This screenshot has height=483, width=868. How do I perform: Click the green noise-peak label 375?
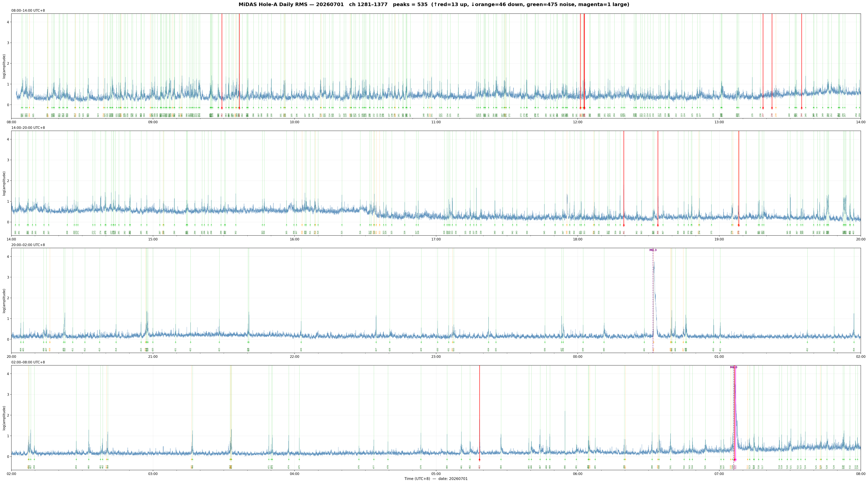tap(712, 232)
